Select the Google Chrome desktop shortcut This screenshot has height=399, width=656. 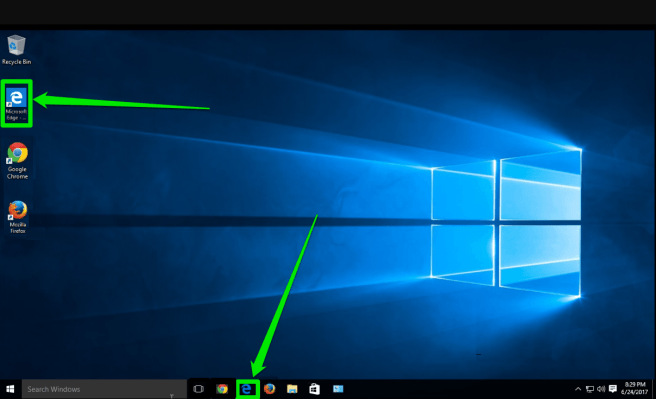tap(17, 161)
